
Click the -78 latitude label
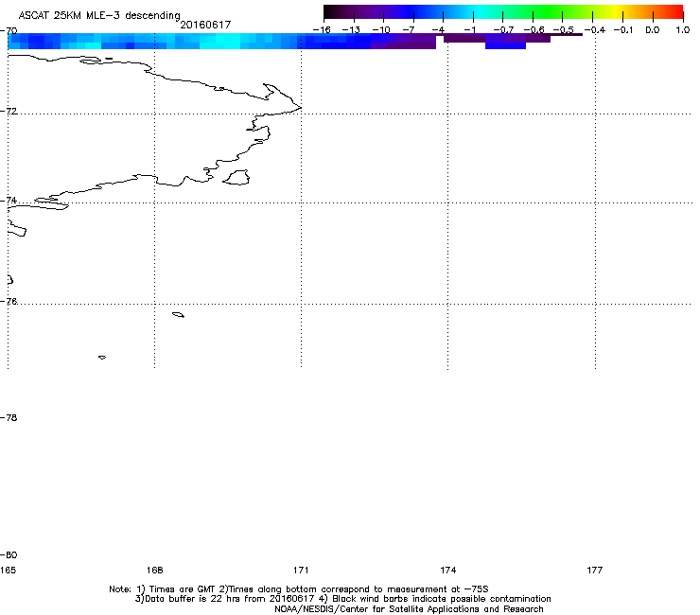pos(9,417)
